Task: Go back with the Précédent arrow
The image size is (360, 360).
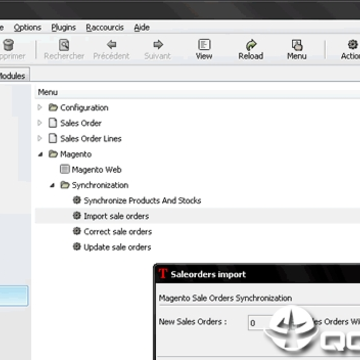Action: [x=111, y=44]
